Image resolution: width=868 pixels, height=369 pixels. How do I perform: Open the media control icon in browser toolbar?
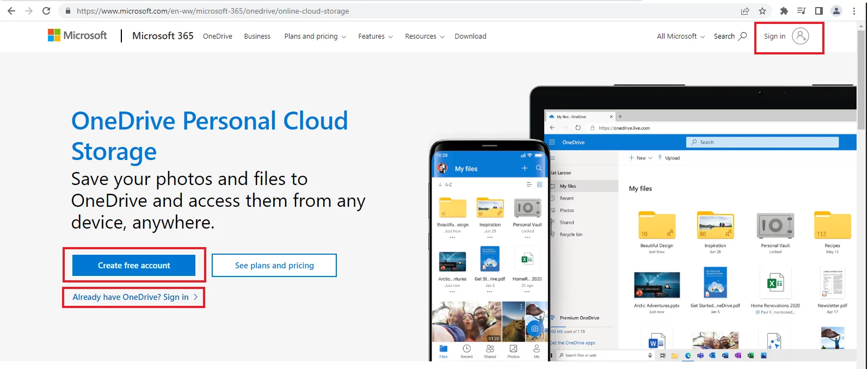click(802, 11)
